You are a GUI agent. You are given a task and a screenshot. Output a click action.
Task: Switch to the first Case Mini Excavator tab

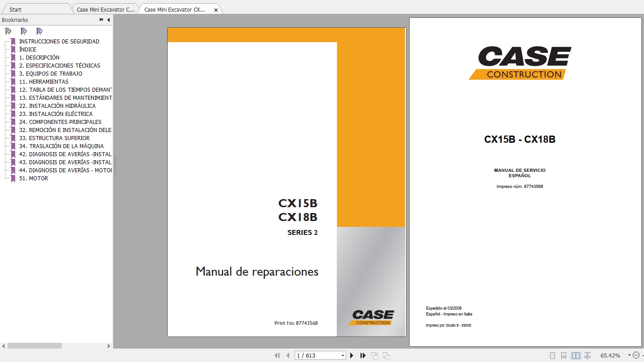coord(105,9)
